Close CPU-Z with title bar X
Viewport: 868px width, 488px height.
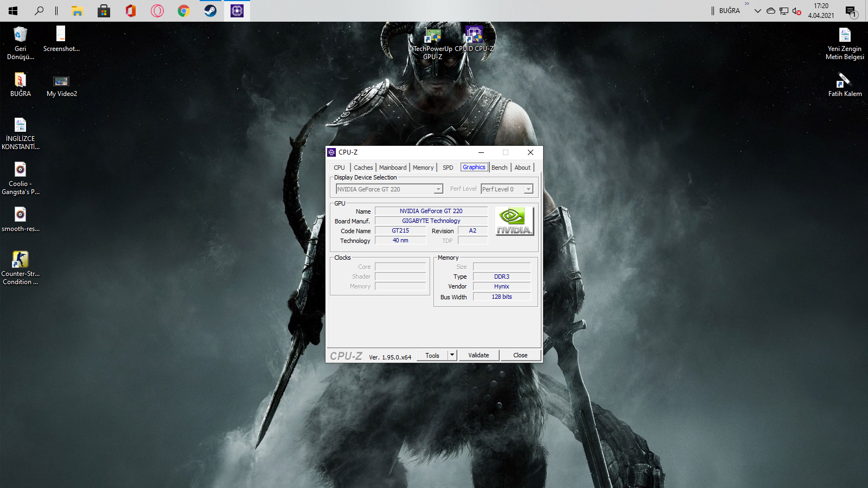[531, 152]
